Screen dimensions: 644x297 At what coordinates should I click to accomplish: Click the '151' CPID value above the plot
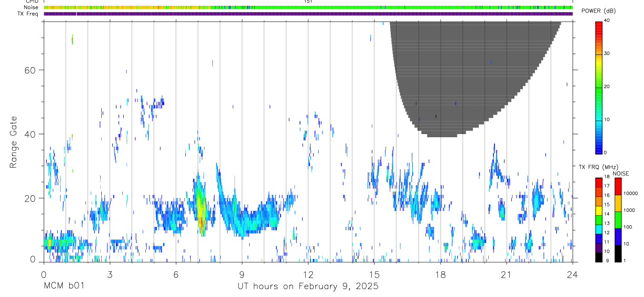click(308, 2)
